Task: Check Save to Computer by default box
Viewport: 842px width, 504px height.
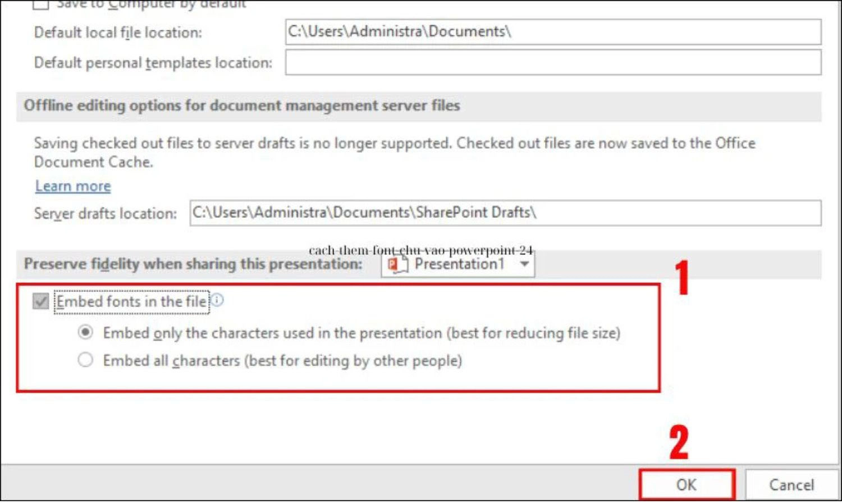Action: tap(40, 4)
